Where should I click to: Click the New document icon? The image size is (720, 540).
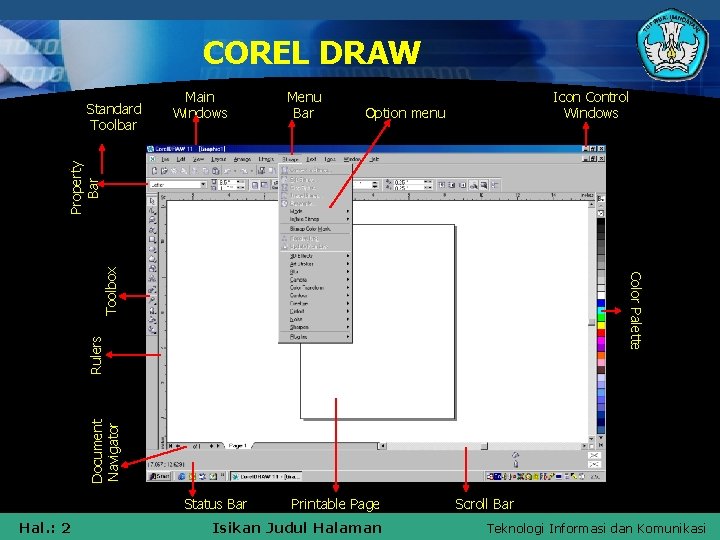pos(154,171)
